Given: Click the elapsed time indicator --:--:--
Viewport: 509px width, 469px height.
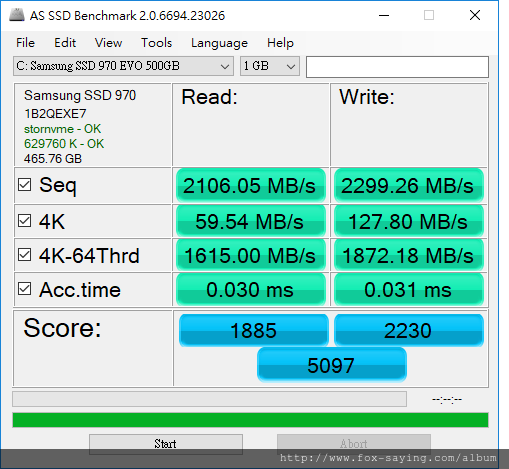Looking at the screenshot, I should point(447,399).
